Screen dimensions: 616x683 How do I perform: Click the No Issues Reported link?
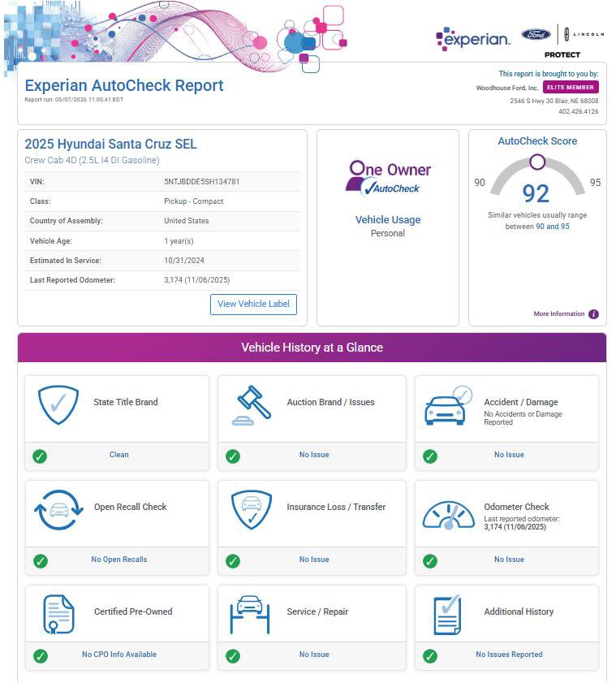click(x=509, y=655)
